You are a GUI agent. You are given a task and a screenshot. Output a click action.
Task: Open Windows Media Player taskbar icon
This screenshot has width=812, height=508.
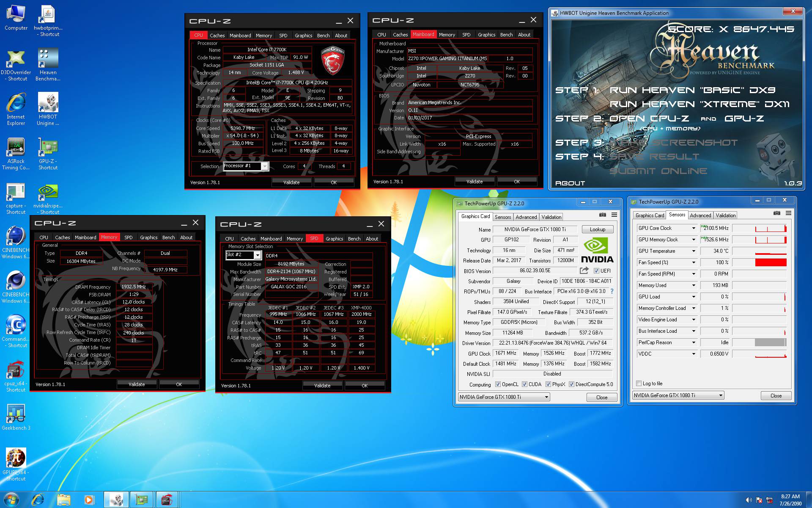tap(89, 500)
